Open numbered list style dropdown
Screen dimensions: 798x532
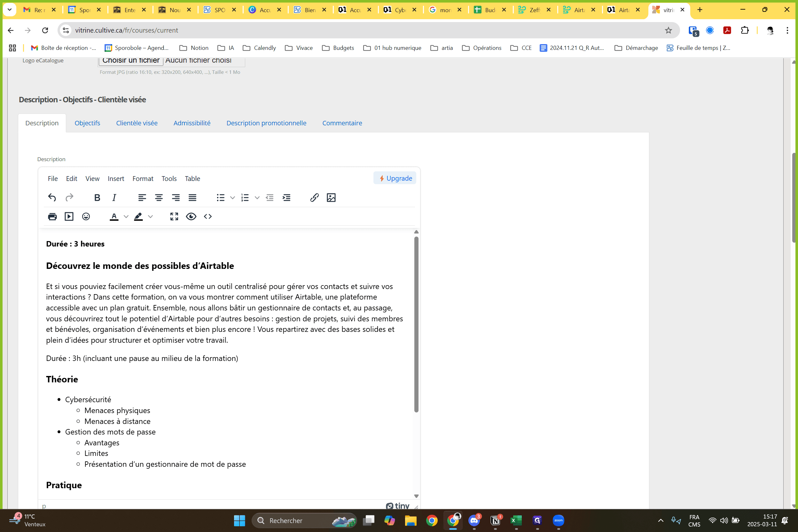[x=257, y=198]
